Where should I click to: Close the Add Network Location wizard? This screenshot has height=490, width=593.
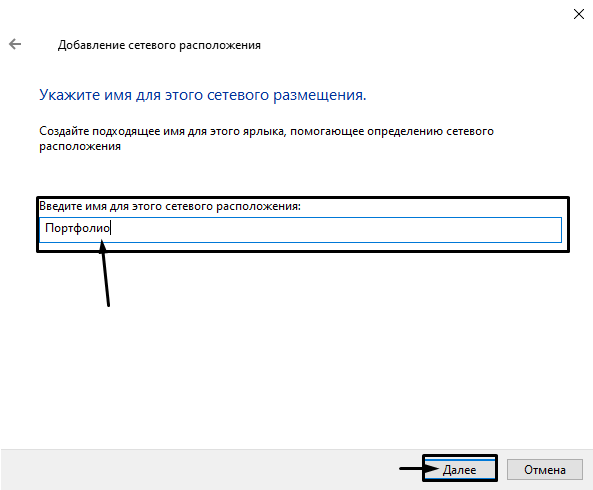579,14
